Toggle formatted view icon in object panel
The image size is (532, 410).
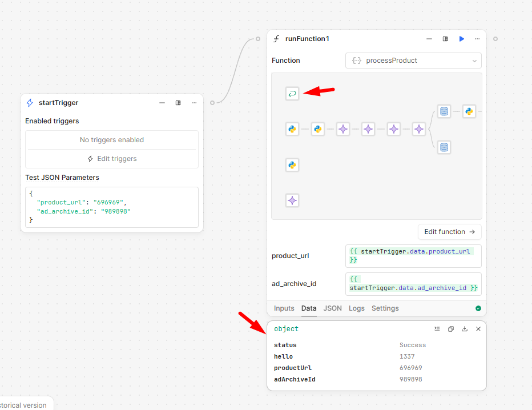437,329
